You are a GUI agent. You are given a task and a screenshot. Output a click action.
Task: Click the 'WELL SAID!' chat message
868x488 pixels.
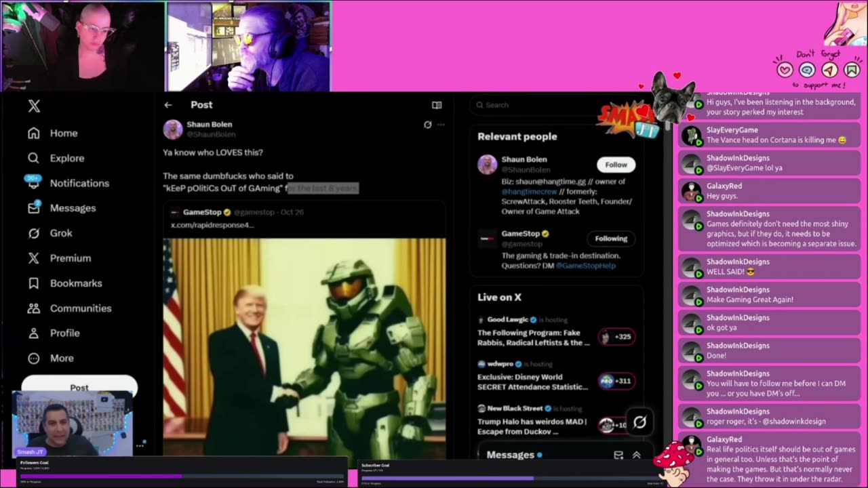770,267
